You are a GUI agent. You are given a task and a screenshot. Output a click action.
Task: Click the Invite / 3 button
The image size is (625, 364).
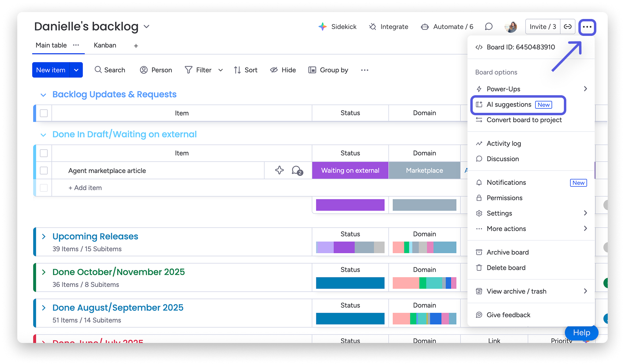click(x=543, y=27)
